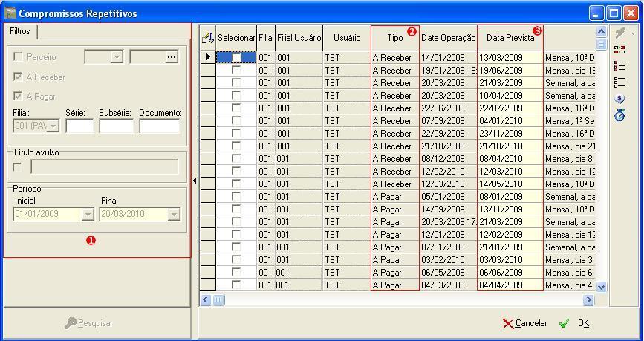Click the lightning action icon in right toolbar
This screenshot has width=644, height=341.
(x=619, y=33)
